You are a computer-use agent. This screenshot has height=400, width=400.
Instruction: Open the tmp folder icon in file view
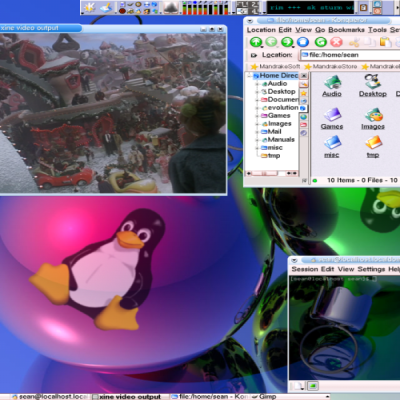tap(373, 147)
